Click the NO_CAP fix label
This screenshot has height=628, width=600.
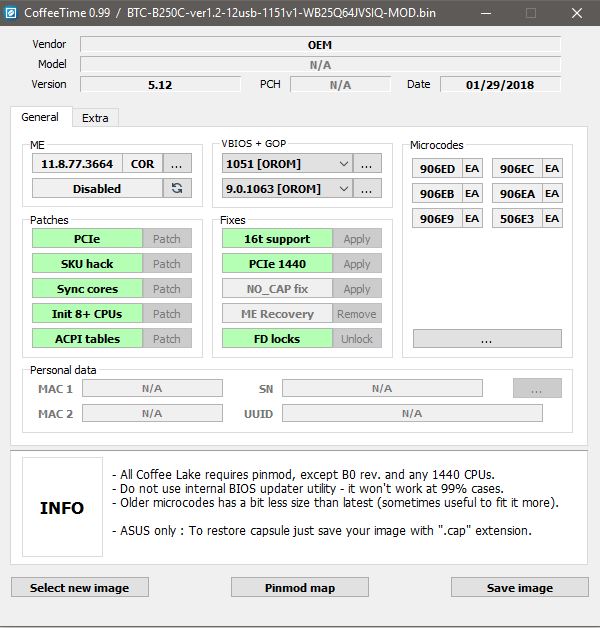pyautogui.click(x=277, y=289)
